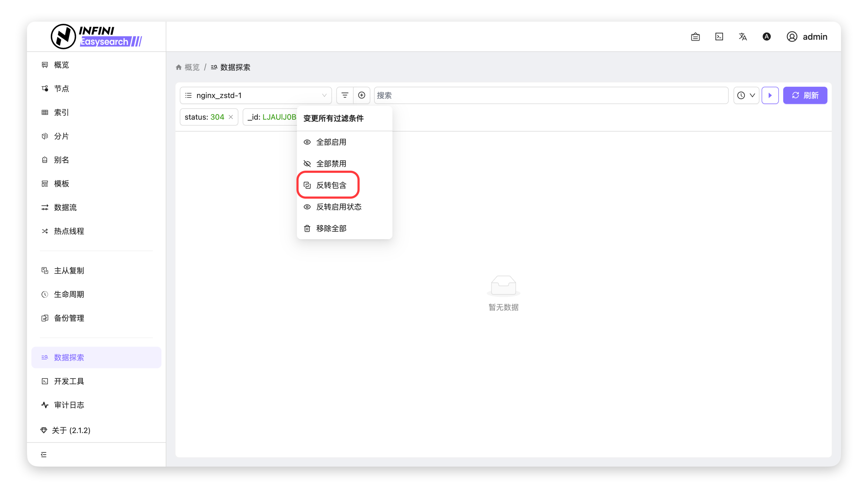This screenshot has width=868, height=499.
Task: Click the play auto-refresh button
Action: [x=770, y=95]
